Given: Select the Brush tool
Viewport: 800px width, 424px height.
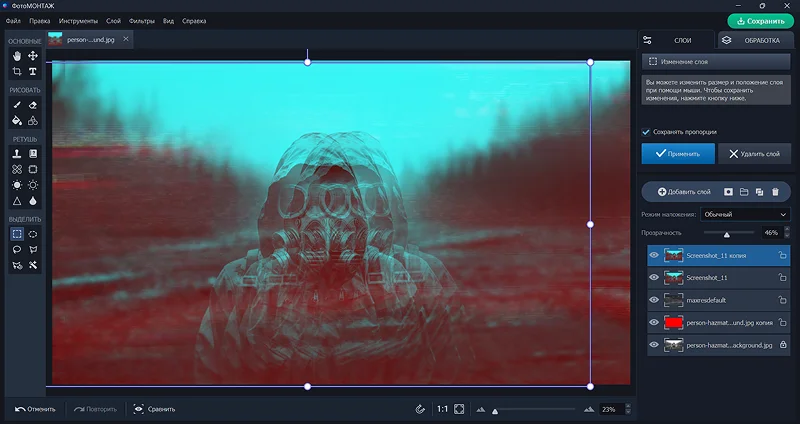Looking at the screenshot, I should [17, 105].
